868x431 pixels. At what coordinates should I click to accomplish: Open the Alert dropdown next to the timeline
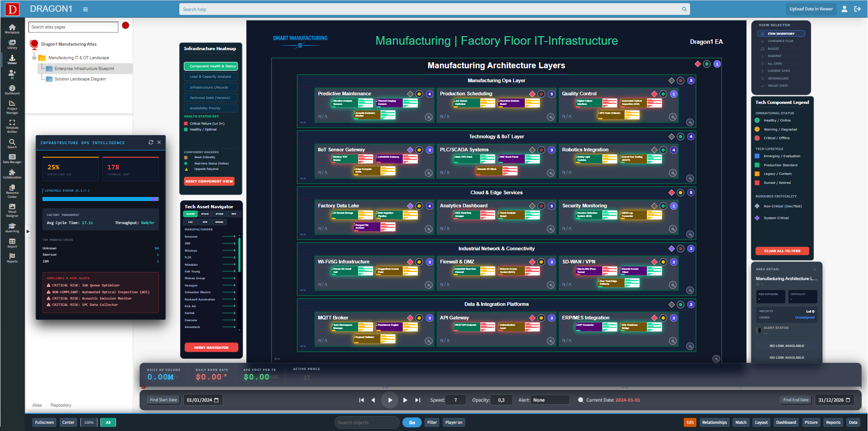(550, 400)
